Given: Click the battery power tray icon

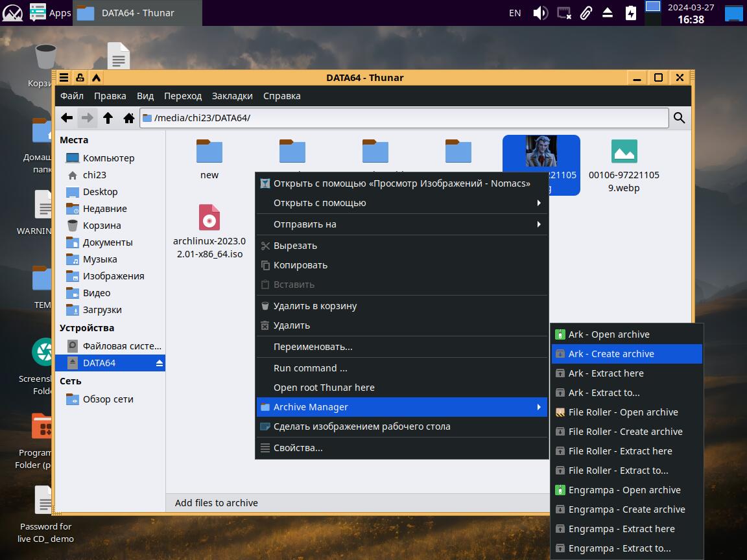Looking at the screenshot, I should [631, 13].
